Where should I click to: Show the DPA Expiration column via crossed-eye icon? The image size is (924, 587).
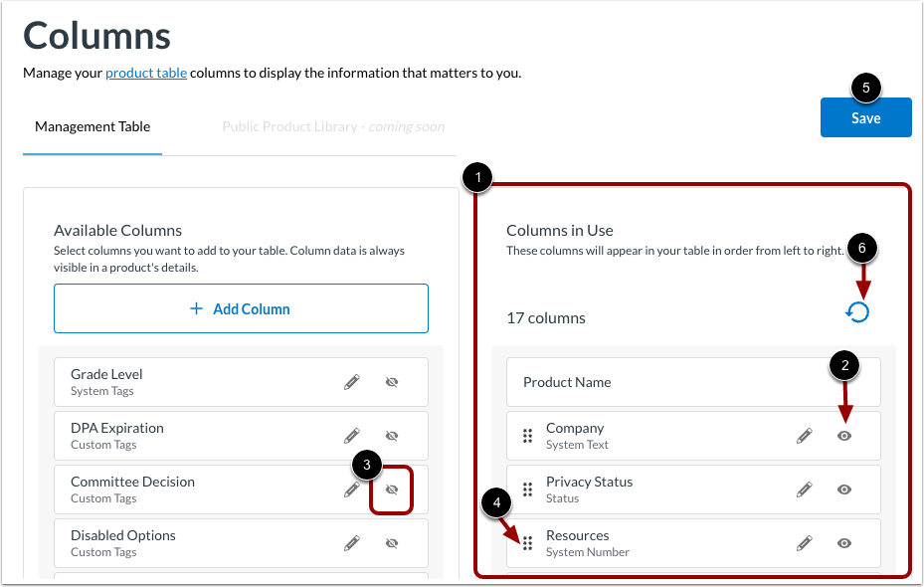point(392,436)
